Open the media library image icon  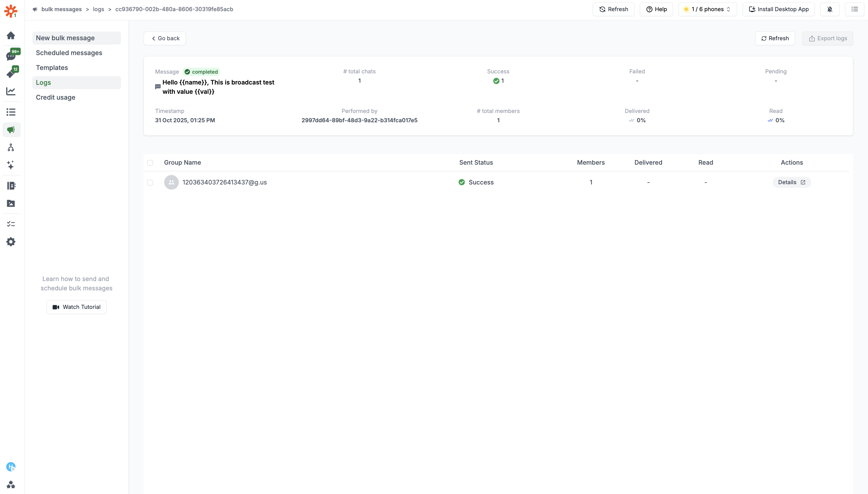click(x=11, y=203)
